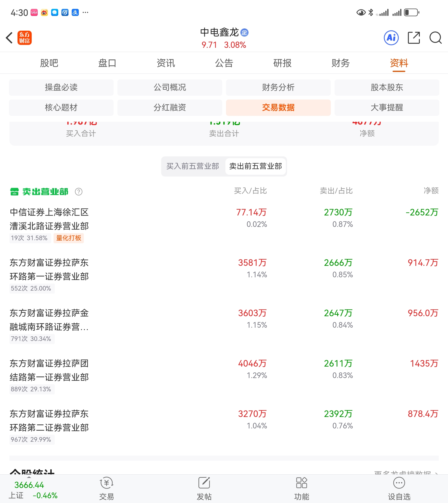Tap the 设自选 watchlist icon
Viewport: 448px width, 503px height.
pyautogui.click(x=399, y=483)
